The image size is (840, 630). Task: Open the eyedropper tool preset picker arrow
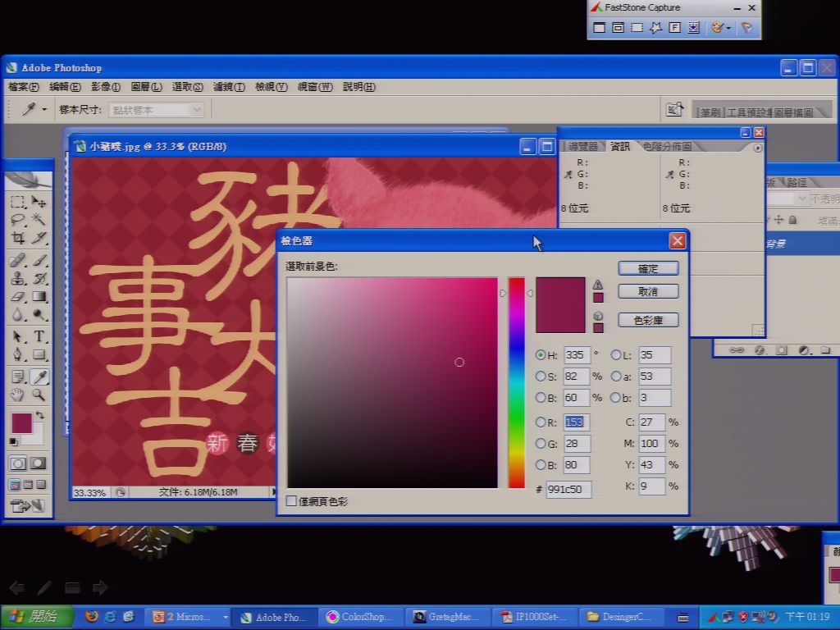pyautogui.click(x=44, y=110)
